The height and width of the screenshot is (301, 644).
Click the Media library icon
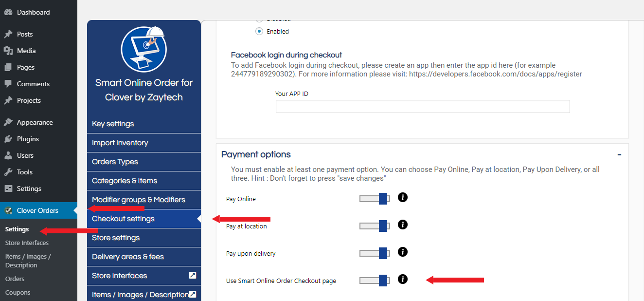[x=8, y=51]
